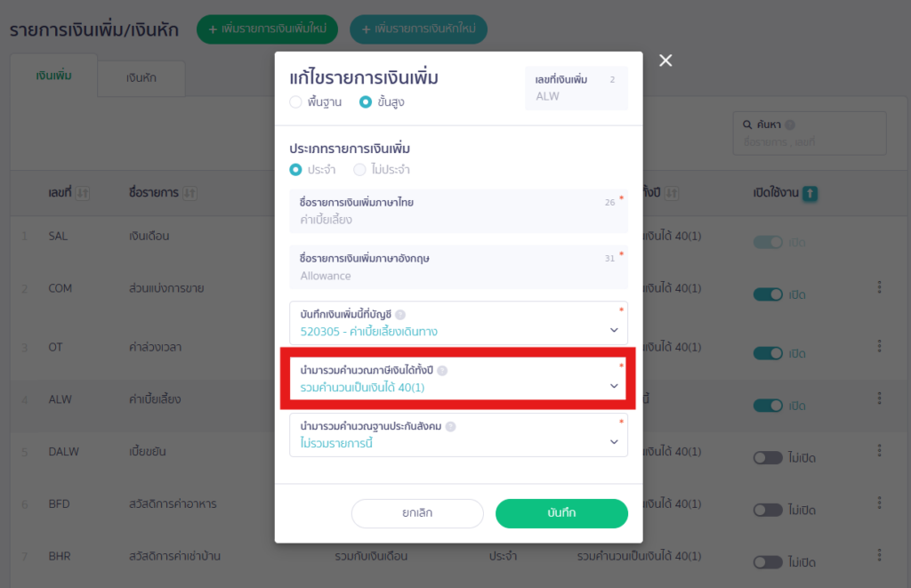Switch to the เงินหัก tab
911x588 pixels.
pos(141,78)
